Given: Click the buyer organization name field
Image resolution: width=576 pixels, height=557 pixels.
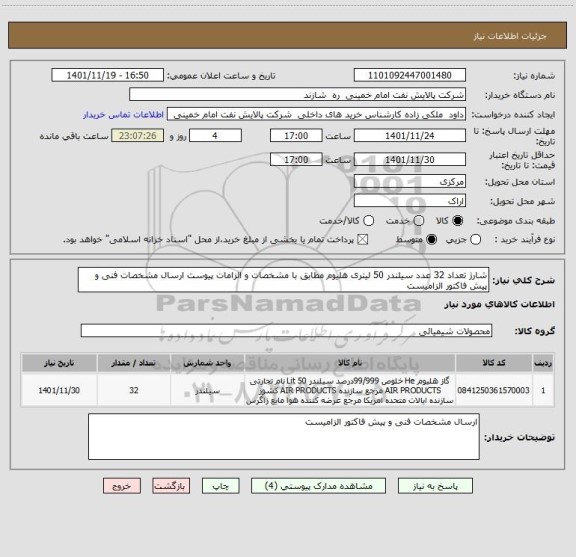Looking at the screenshot, I should (x=297, y=94).
